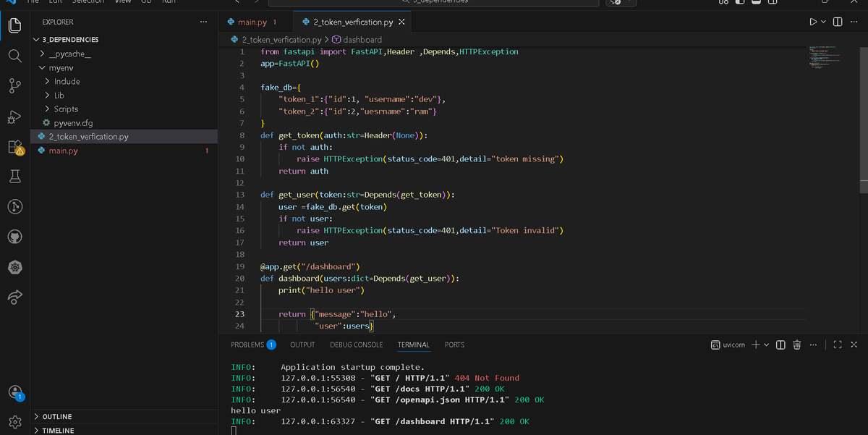Open the Manage gear settings menu
The height and width of the screenshot is (435, 868).
[14, 421]
